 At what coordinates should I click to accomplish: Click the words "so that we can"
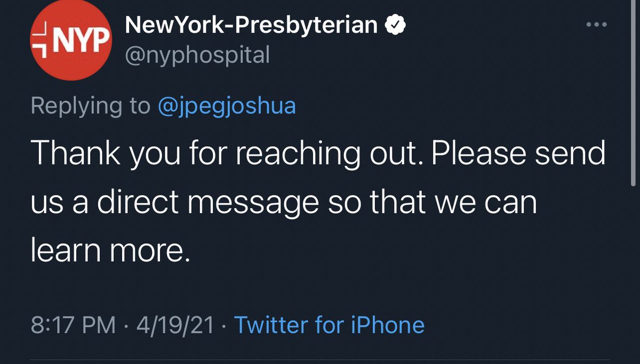[x=433, y=203]
